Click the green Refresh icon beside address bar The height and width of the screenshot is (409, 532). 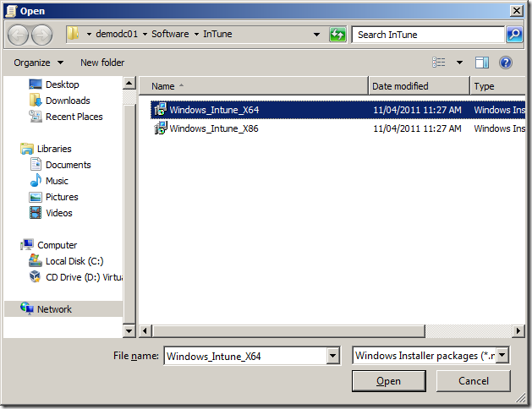[338, 35]
